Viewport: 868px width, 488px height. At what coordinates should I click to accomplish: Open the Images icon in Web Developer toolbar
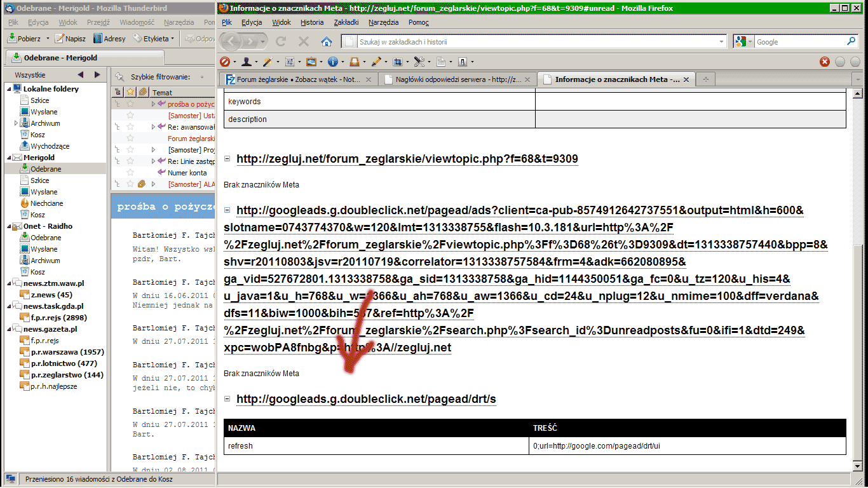311,62
